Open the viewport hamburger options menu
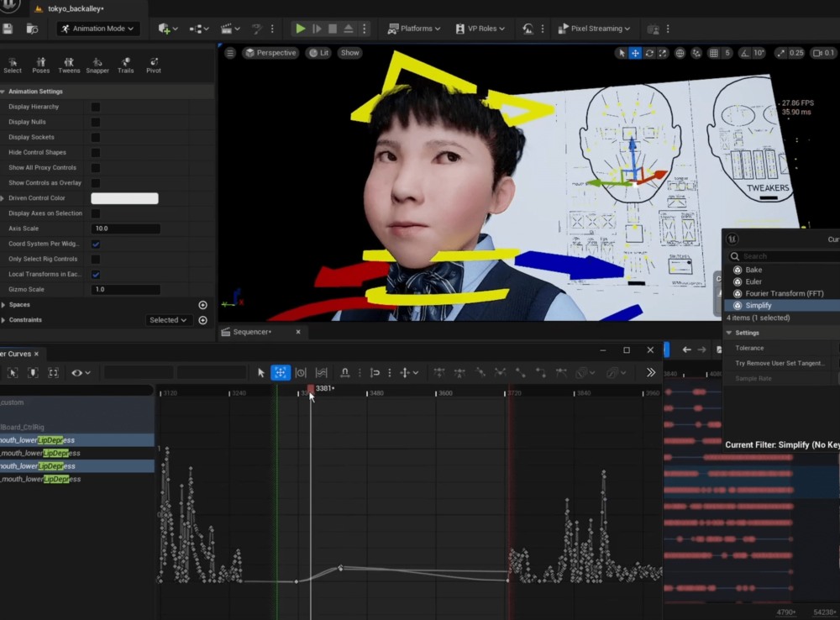Viewport: 840px width, 620px height. [x=230, y=53]
